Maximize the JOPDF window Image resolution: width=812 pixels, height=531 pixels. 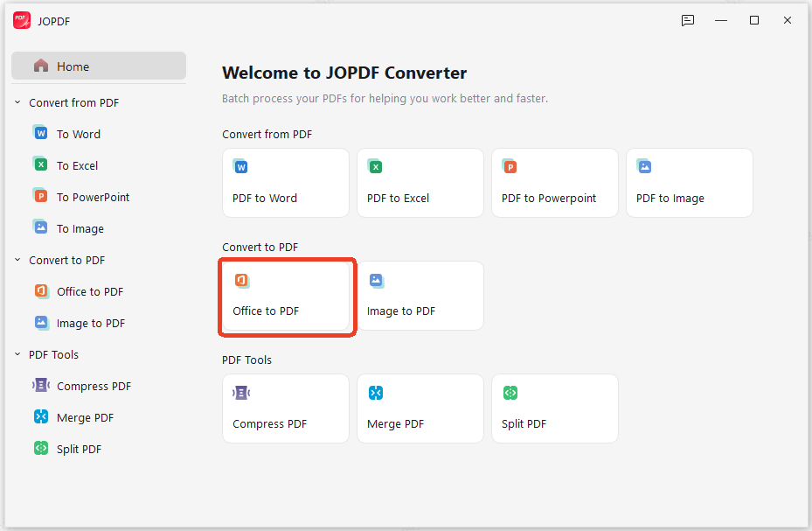click(754, 20)
